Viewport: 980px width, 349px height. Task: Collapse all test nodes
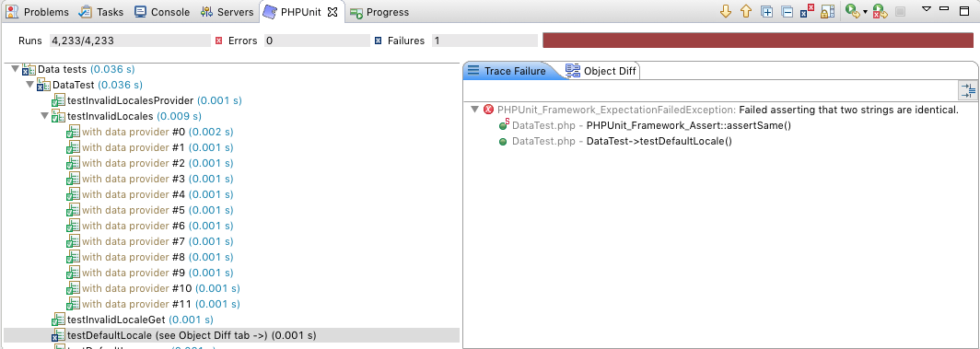pos(787,11)
